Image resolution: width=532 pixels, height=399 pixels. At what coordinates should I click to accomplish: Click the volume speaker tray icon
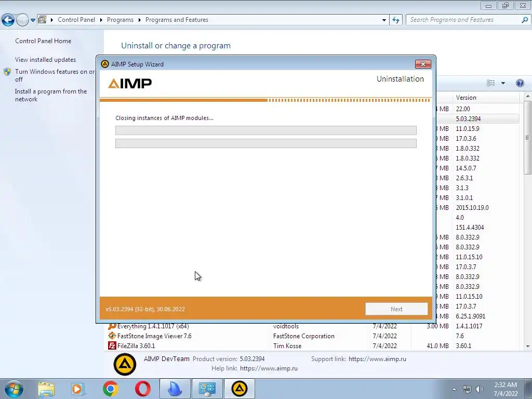click(480, 389)
